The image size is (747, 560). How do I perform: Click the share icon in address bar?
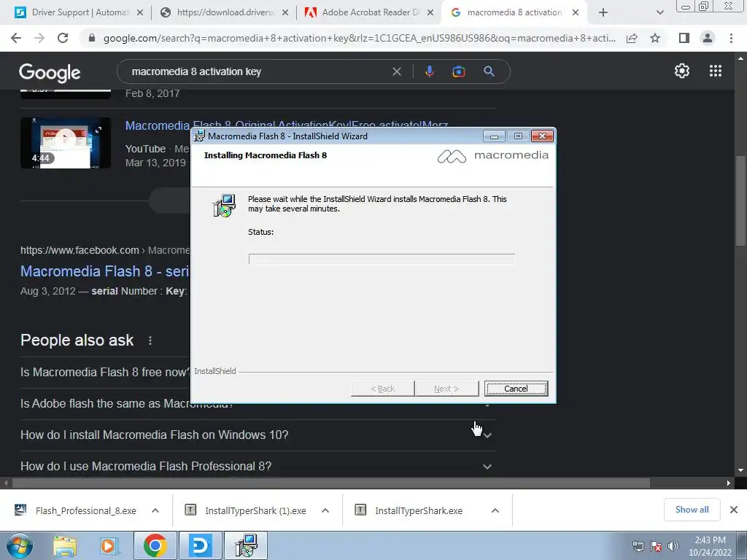pyautogui.click(x=632, y=38)
